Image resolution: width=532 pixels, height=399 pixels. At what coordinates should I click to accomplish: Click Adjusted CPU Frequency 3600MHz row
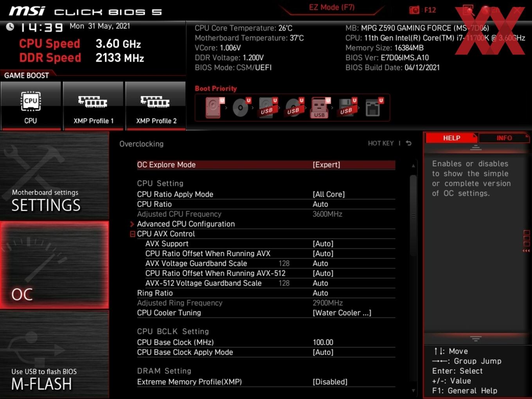pyautogui.click(x=266, y=214)
